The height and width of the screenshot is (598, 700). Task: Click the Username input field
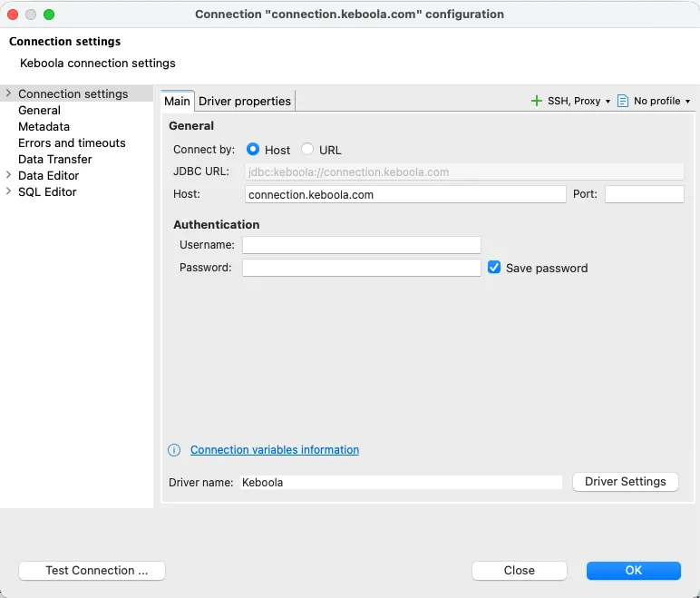tap(362, 245)
